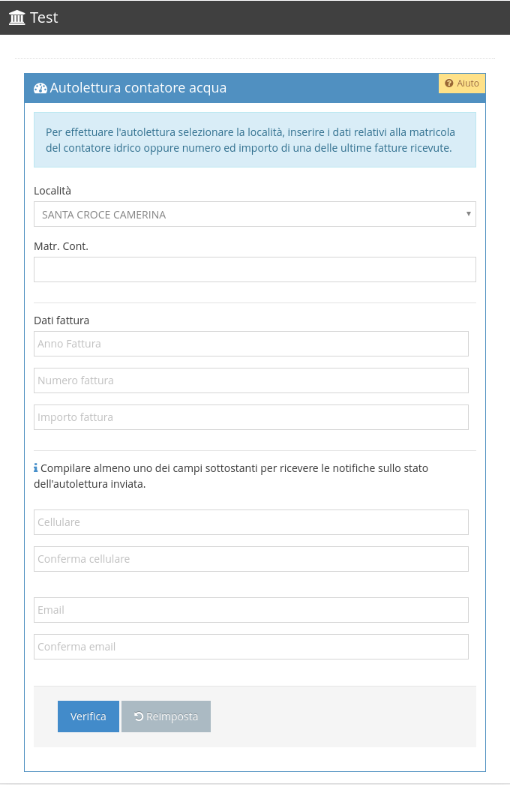Open the Test site title link
The image size is (510, 785).
point(44,18)
